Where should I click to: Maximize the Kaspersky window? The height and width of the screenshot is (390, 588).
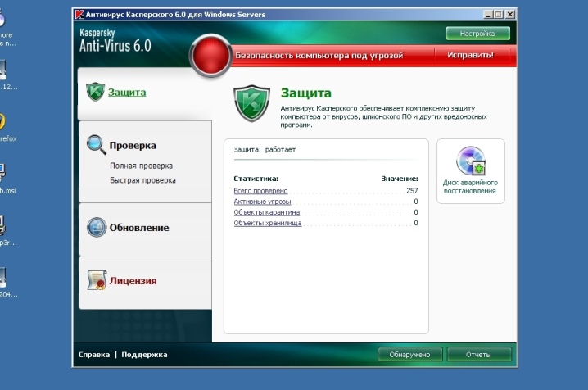(x=499, y=15)
